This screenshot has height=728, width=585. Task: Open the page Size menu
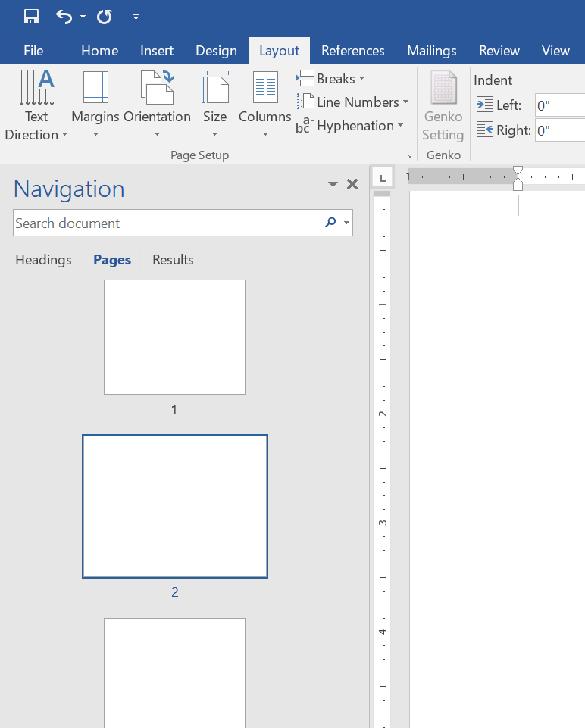(214, 106)
